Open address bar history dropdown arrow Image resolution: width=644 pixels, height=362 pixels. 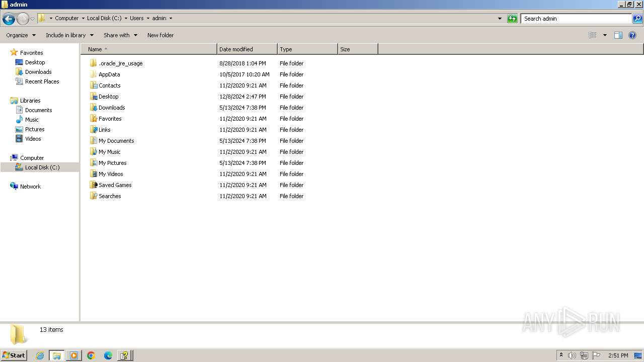500,19
